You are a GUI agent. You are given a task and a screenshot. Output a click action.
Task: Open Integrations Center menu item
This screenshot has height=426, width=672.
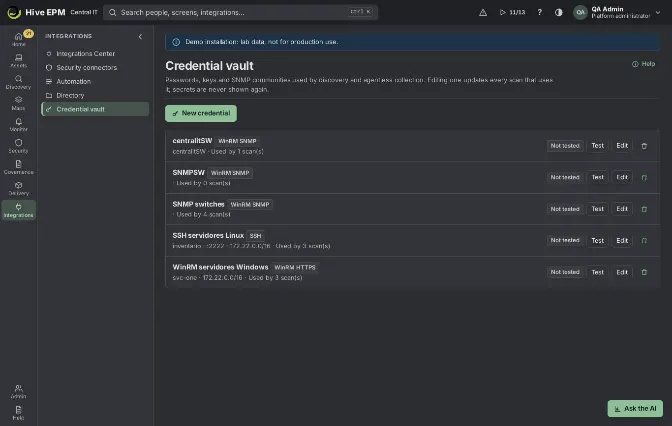pyautogui.click(x=95, y=54)
